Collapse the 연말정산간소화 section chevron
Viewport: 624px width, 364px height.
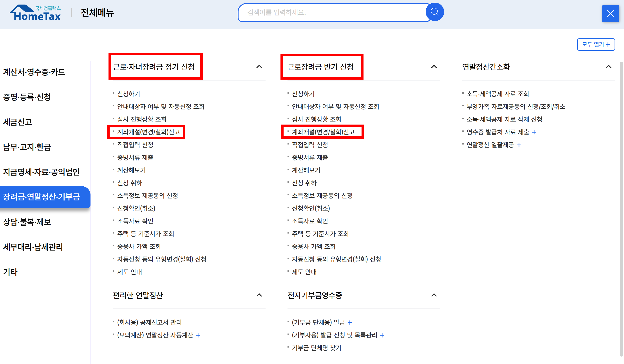608,66
